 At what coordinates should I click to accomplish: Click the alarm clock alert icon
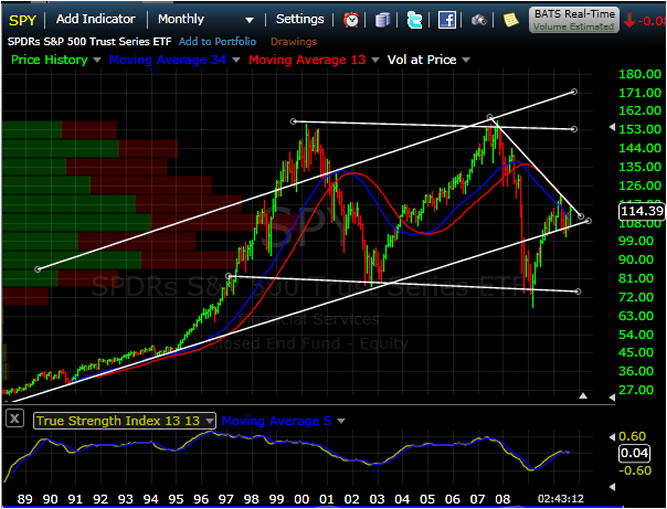click(x=351, y=20)
